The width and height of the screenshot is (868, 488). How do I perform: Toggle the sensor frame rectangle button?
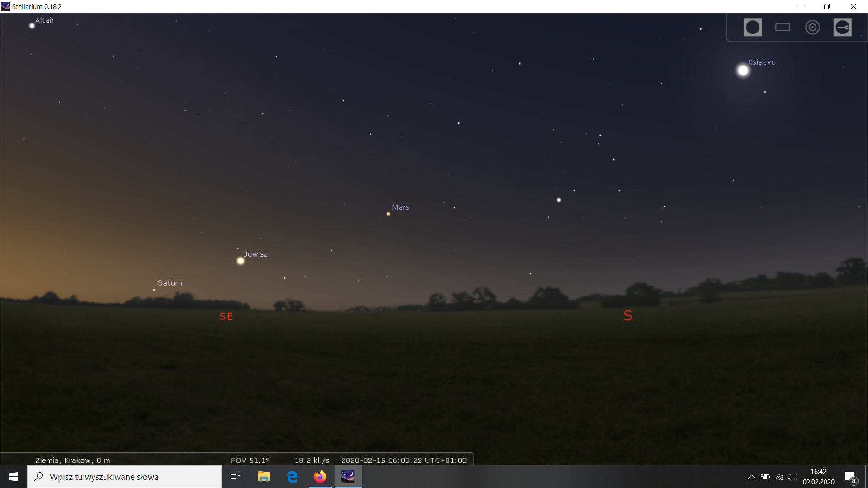tap(783, 27)
